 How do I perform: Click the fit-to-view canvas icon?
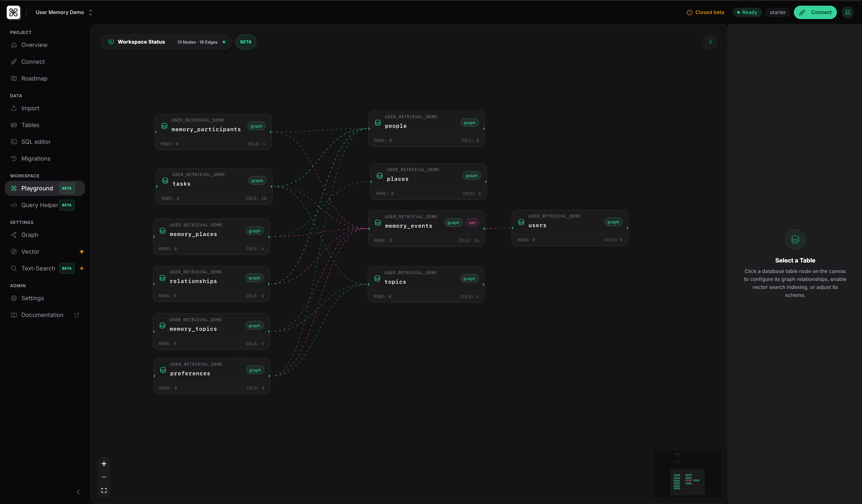click(x=104, y=490)
